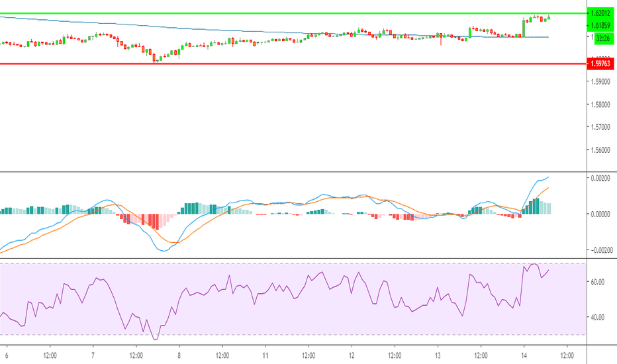Viewport: 617px width, 364px height.
Task: Click the 0.00200 MACD scale label
Action: coord(601,179)
